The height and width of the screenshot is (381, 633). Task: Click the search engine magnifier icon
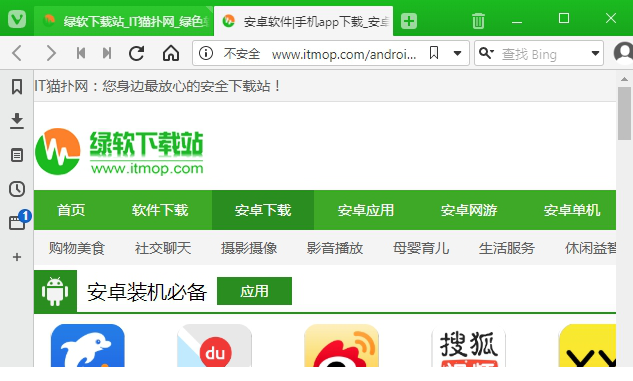coord(486,53)
